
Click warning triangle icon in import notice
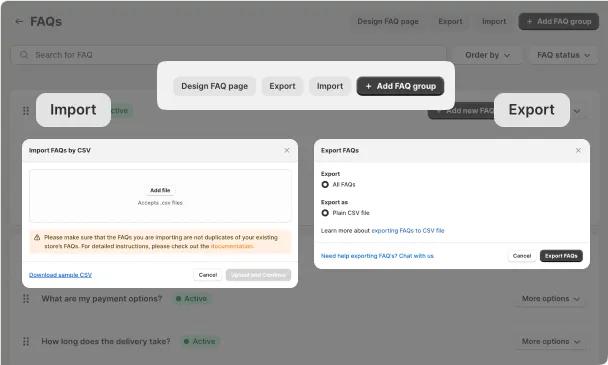coord(37,237)
